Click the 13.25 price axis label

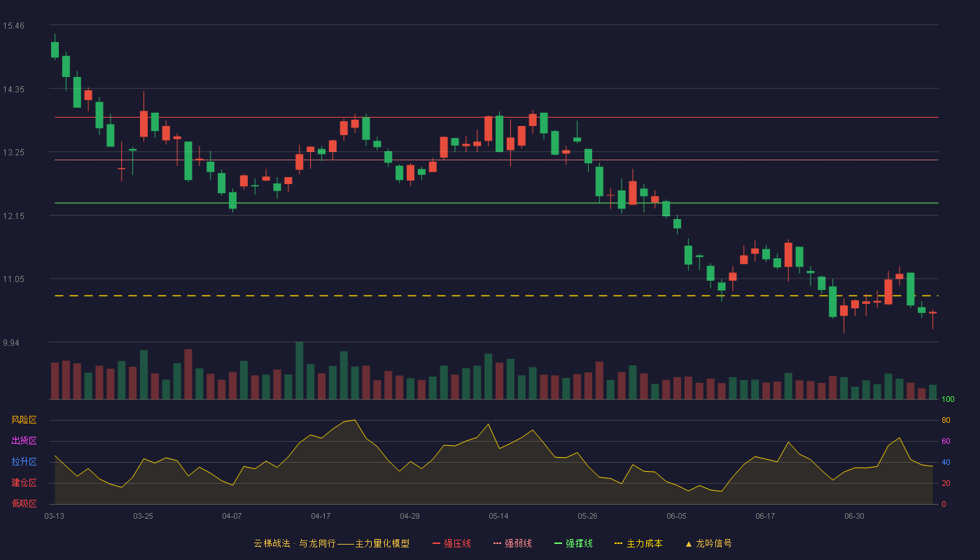click(13, 153)
